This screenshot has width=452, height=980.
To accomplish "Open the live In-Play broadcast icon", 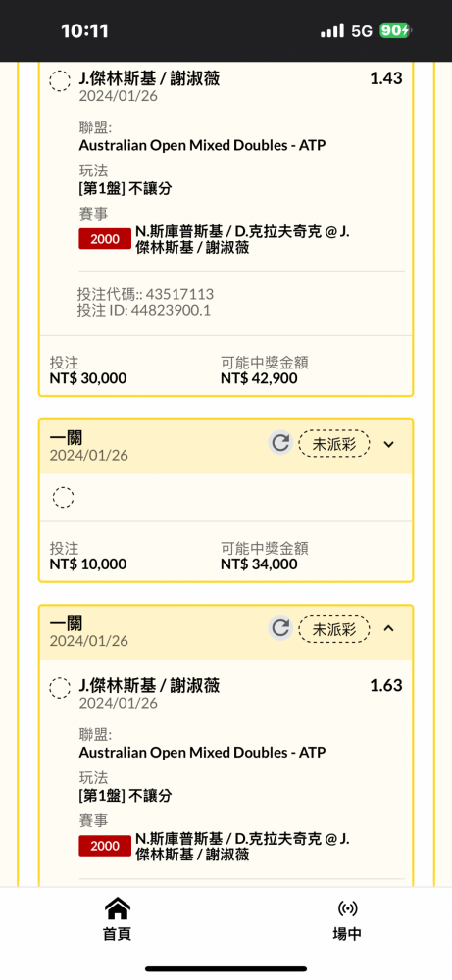I will coord(347,908).
